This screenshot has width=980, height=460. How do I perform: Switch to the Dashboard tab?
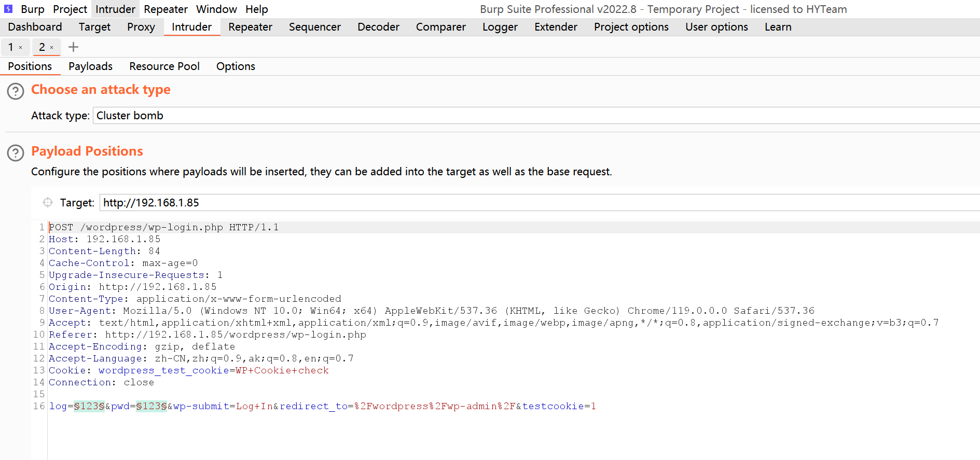[35, 27]
